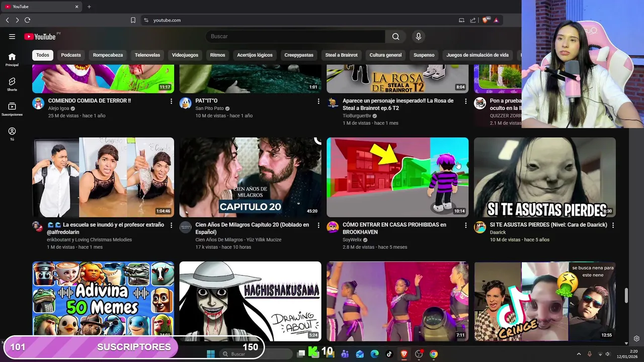
Task: Click the search magnifier button
Action: coord(396,36)
